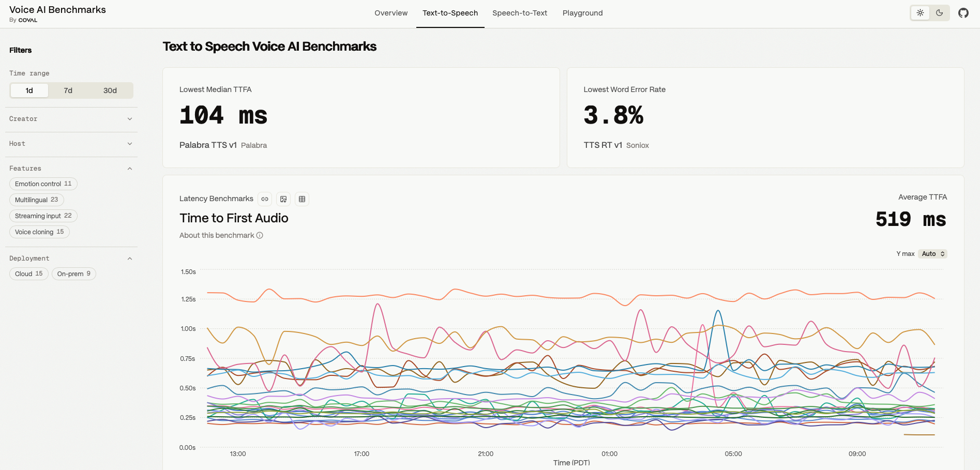Toggle the Cloud deployment filter
980x470 pixels.
[x=29, y=274]
